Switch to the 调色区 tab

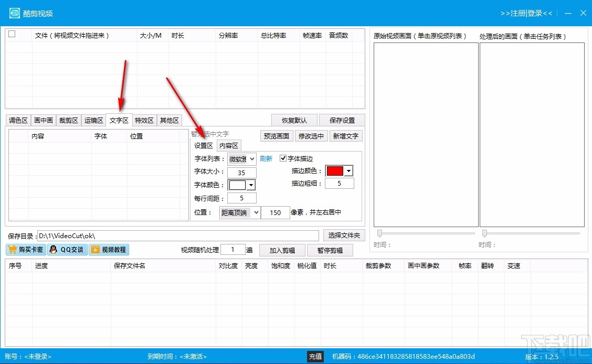(18, 120)
